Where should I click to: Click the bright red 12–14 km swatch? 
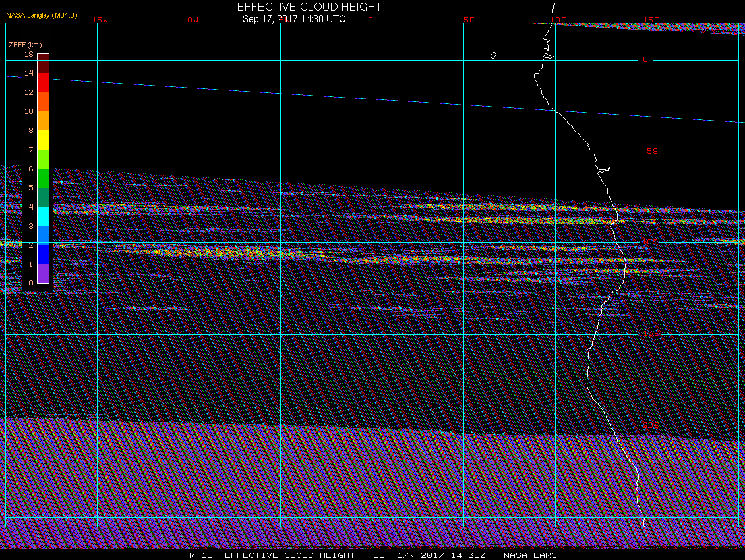(44, 82)
